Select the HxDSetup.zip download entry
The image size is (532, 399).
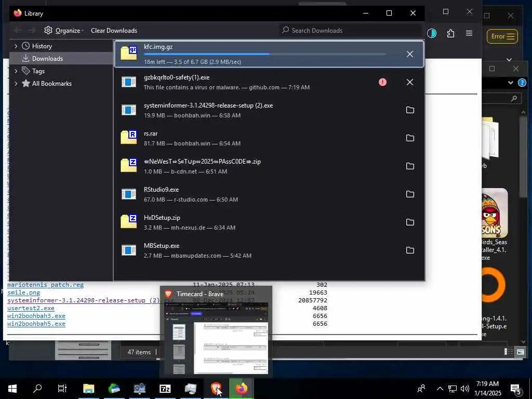[269, 222]
